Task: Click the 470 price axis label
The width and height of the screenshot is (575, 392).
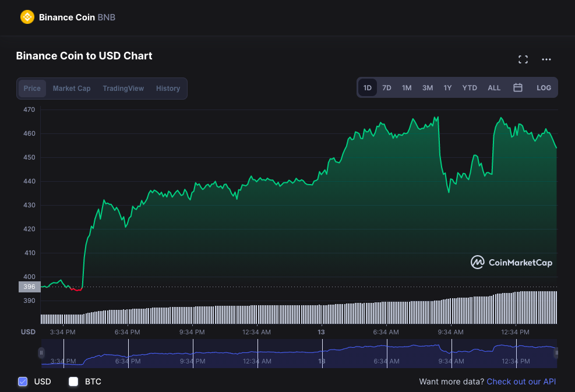Action: point(29,110)
